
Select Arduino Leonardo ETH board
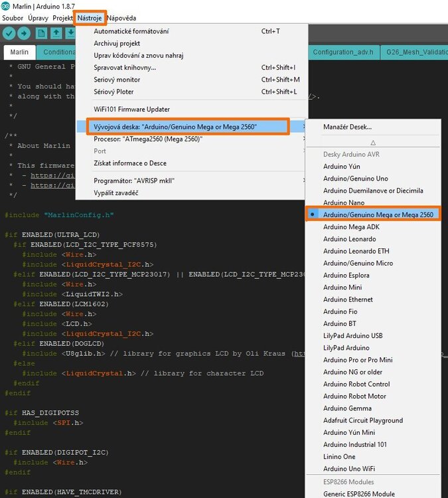pos(373,251)
